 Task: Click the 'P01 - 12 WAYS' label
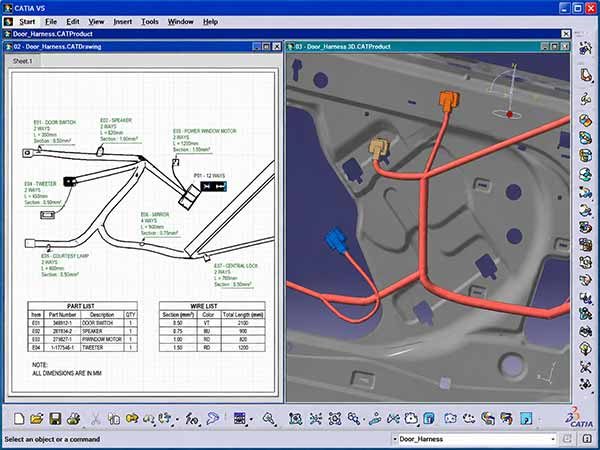click(209, 176)
